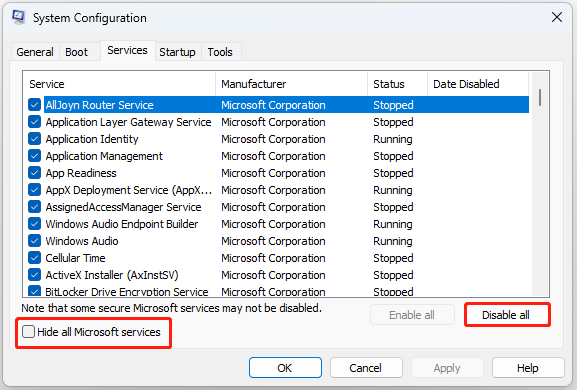Image resolution: width=577 pixels, height=390 pixels.
Task: Toggle Windows Audio Endpoint Builder checkbox
Action: click(34, 224)
